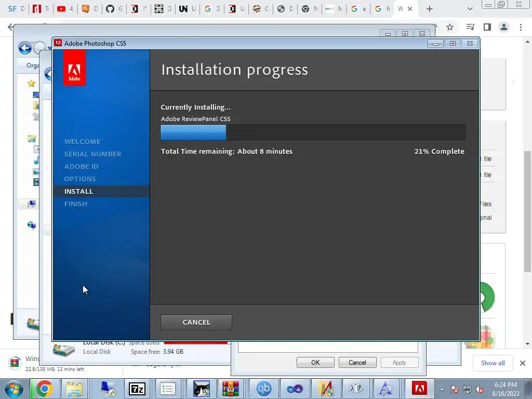Open the checklist app in the taskbar
Image resolution: width=532 pixels, height=399 pixels.
[168, 389]
